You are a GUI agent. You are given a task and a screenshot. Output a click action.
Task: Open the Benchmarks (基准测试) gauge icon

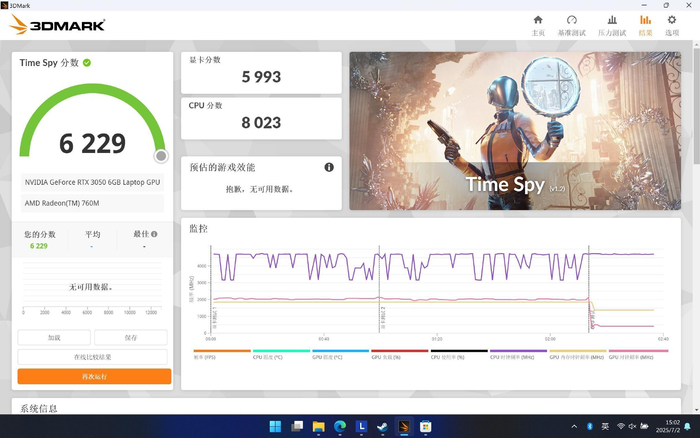tap(571, 20)
